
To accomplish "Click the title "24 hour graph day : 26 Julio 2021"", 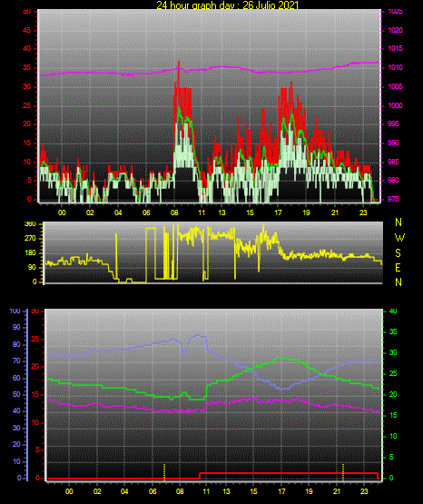I will point(228,5).
